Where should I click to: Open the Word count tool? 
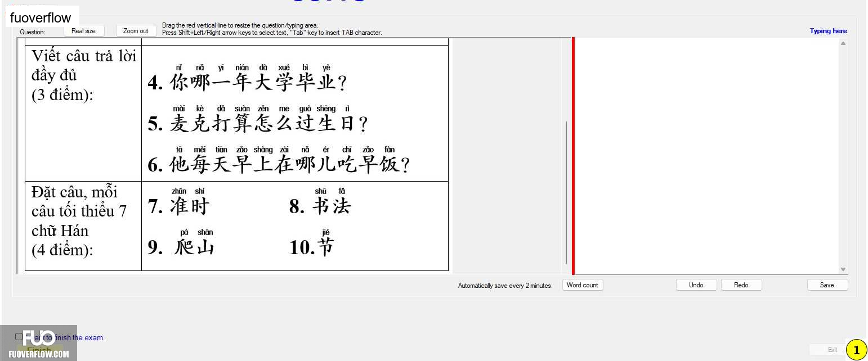583,285
